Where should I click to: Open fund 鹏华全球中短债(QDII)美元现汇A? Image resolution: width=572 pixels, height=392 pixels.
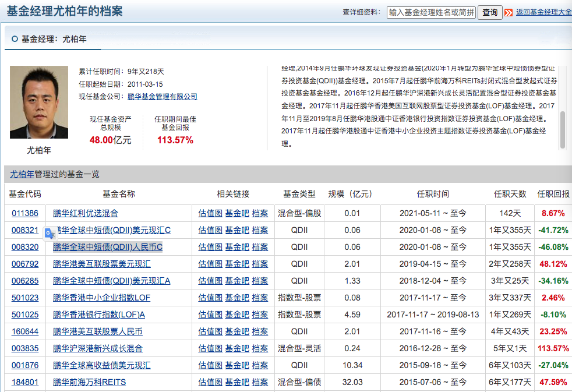(x=112, y=281)
